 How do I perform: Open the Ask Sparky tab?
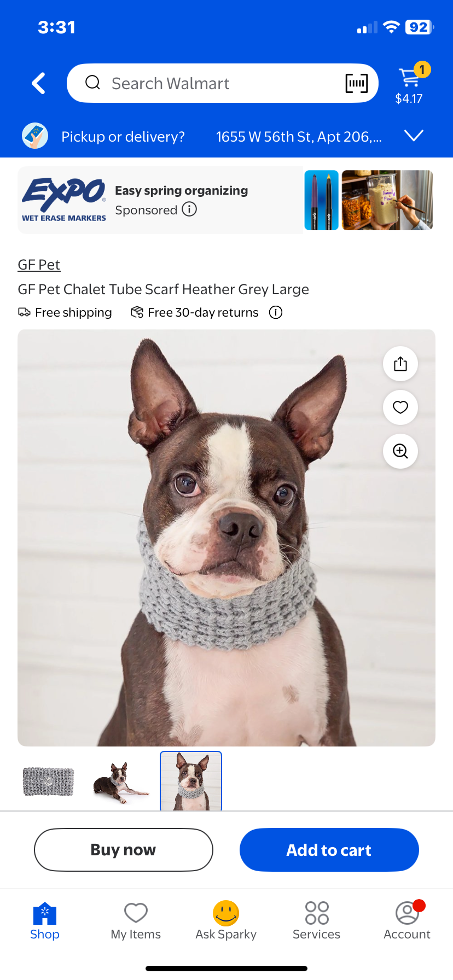click(226, 921)
